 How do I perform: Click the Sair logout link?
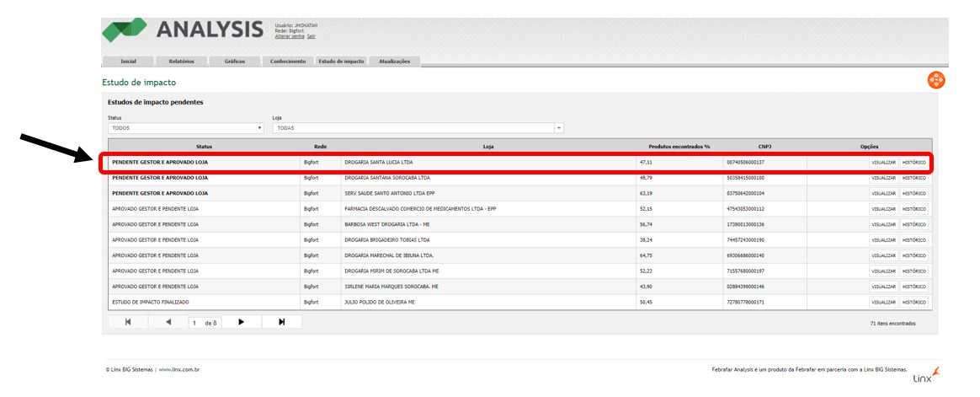311,36
